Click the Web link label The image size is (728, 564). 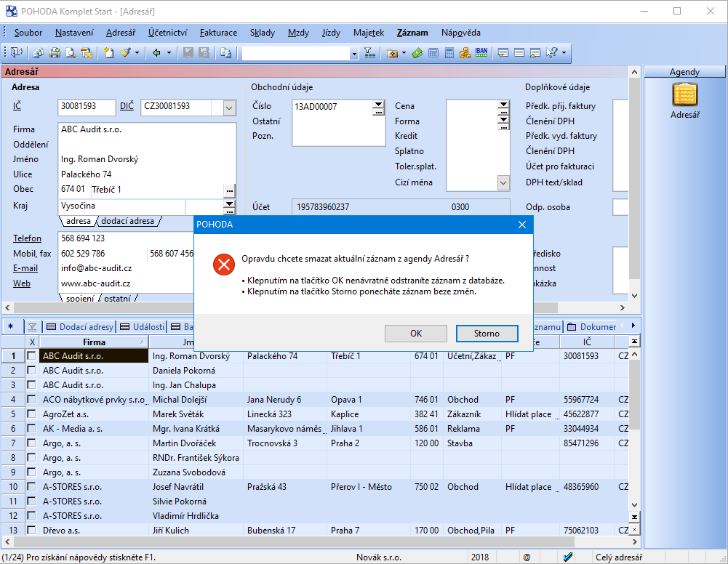pos(21,283)
